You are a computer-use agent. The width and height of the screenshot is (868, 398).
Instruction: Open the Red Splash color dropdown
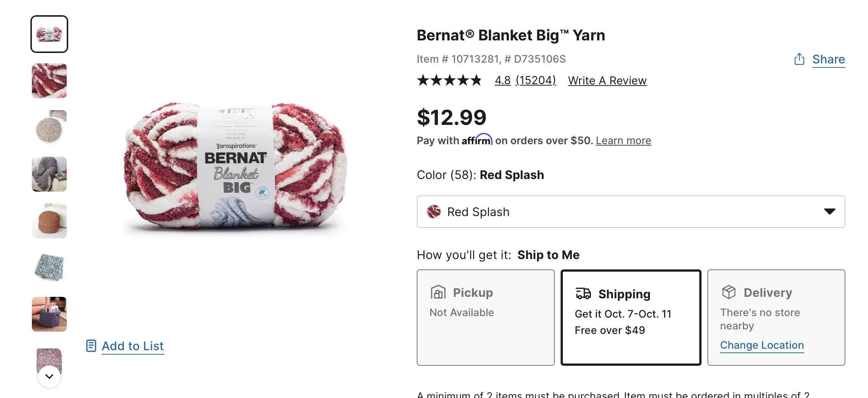point(630,212)
